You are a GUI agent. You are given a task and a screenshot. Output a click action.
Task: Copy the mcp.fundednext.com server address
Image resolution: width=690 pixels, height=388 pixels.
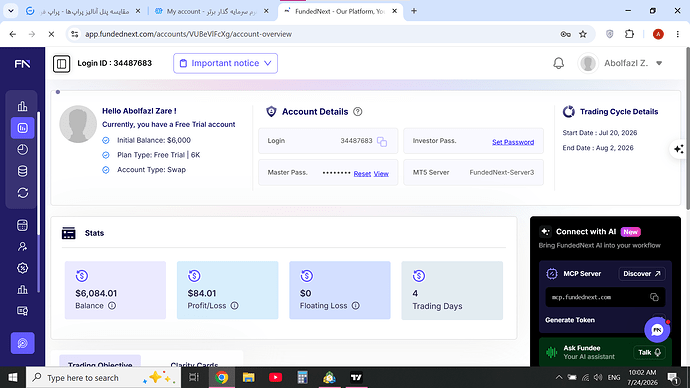click(x=654, y=297)
